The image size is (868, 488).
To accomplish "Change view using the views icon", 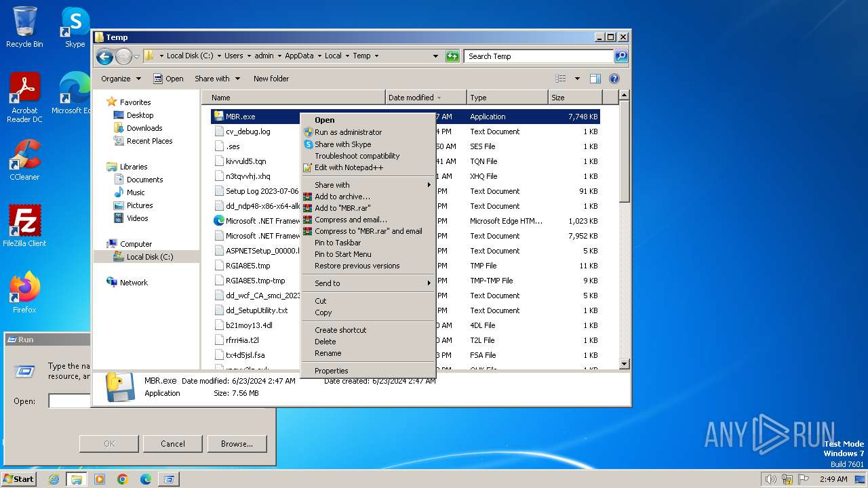I will point(561,79).
